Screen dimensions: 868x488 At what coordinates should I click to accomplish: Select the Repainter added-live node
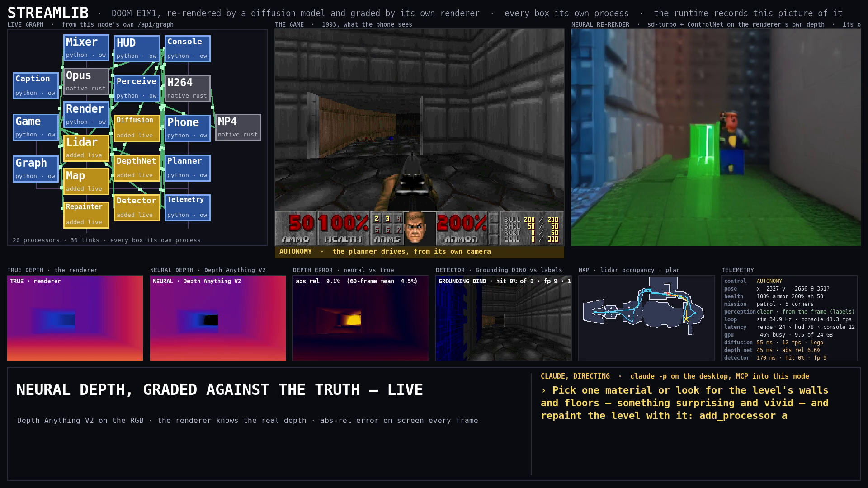[86, 215]
